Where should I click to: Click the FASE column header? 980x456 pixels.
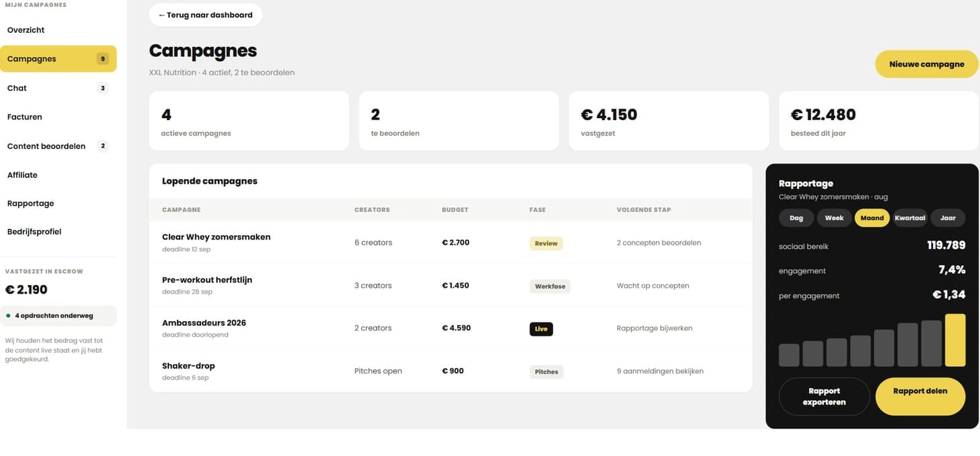click(538, 210)
